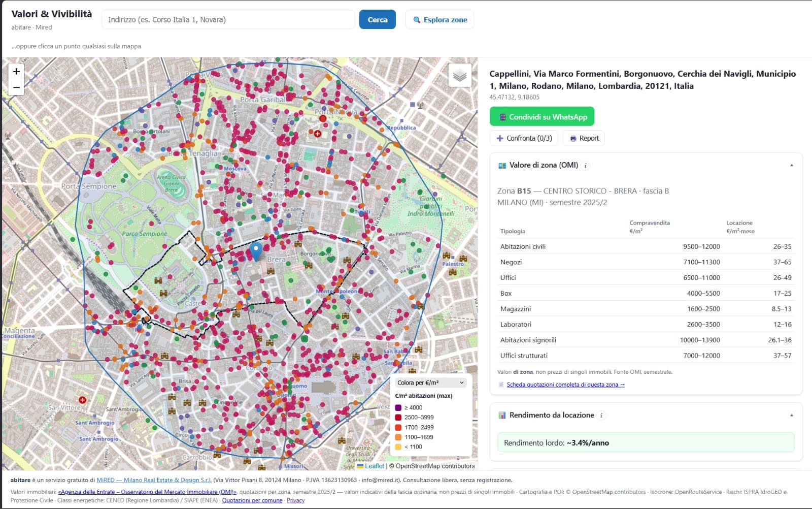Click the ≥ 4000 purple legend swatch
This screenshot has height=509, width=812.
click(398, 407)
